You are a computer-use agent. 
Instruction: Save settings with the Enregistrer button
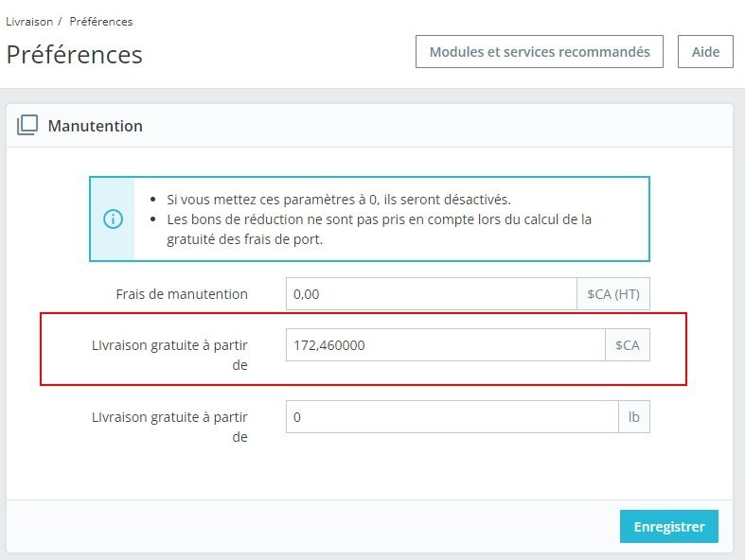pyautogui.click(x=668, y=527)
